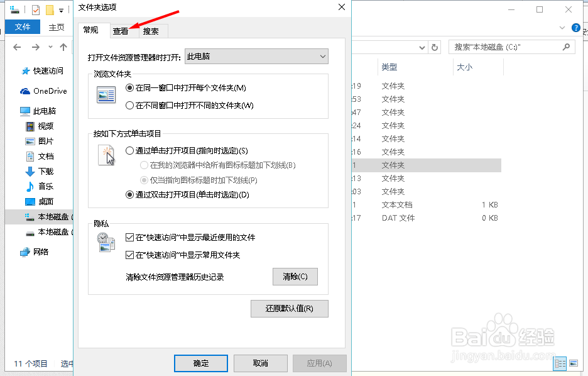
Task: Switch to the Home (主页) ribbon tab
Action: 57,27
